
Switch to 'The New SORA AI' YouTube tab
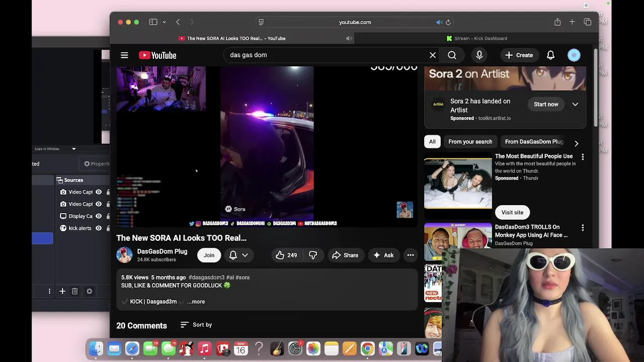(x=232, y=38)
